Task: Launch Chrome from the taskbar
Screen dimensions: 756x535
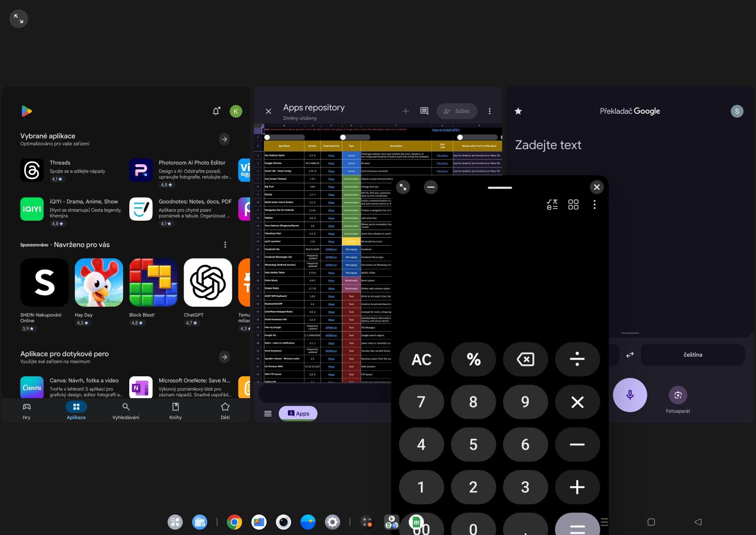Action: point(234,522)
